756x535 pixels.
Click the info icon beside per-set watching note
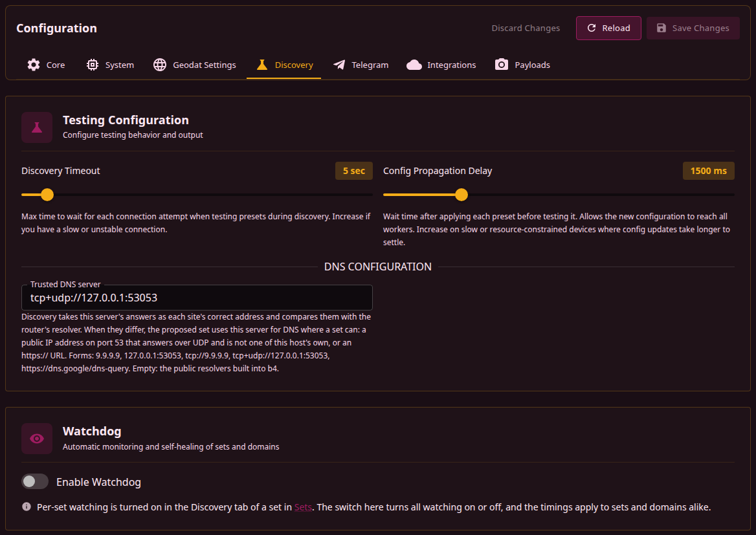tap(27, 507)
